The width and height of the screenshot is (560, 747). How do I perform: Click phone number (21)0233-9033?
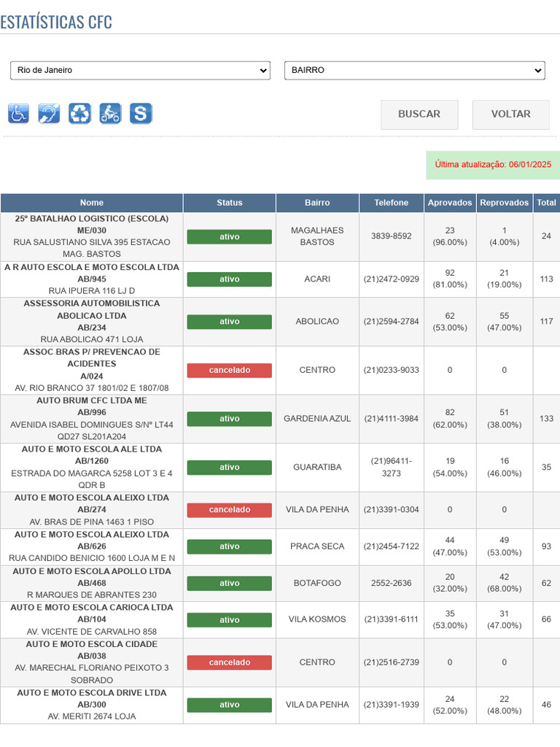[392, 370]
